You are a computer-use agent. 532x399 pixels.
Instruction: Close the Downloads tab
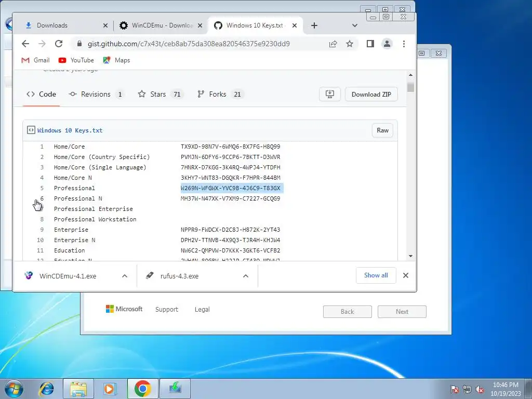(105, 25)
